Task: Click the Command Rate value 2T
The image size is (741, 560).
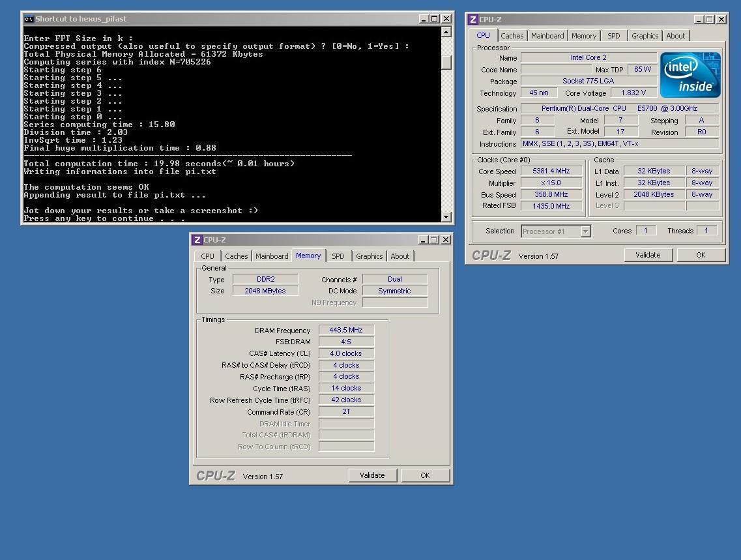Action: (x=346, y=411)
